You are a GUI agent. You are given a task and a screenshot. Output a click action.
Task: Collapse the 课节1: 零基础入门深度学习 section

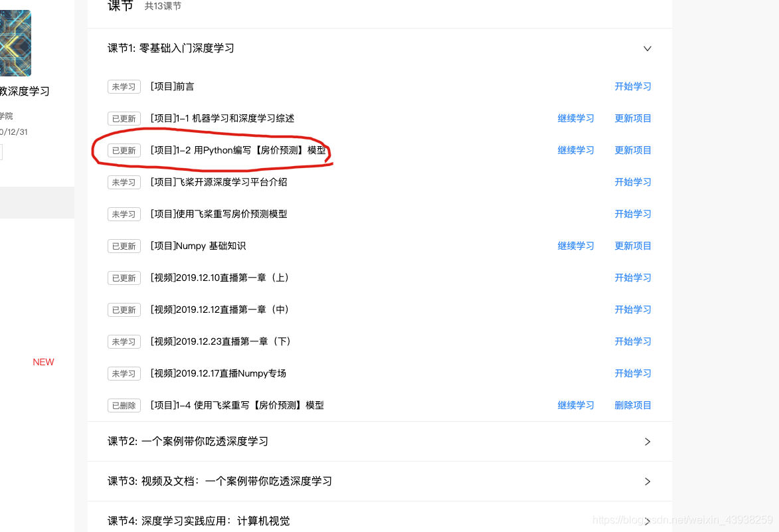pos(647,48)
